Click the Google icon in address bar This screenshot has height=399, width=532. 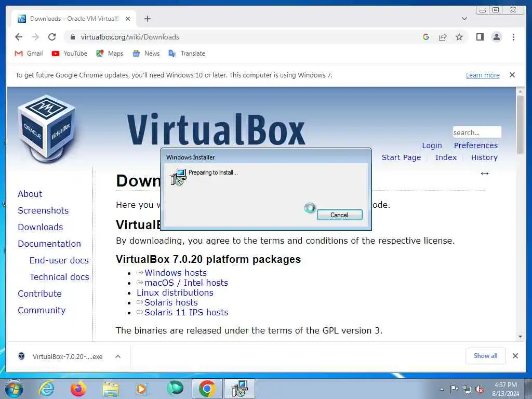(x=426, y=37)
